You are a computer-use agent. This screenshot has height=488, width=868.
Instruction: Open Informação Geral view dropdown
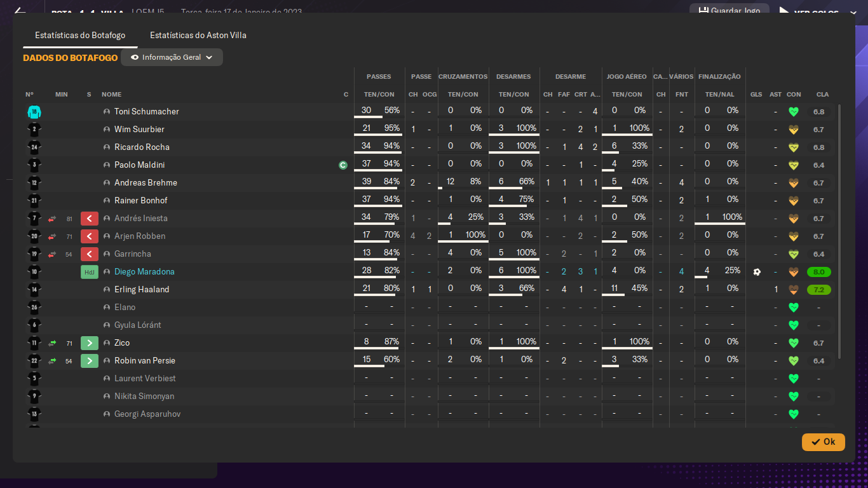(x=172, y=57)
